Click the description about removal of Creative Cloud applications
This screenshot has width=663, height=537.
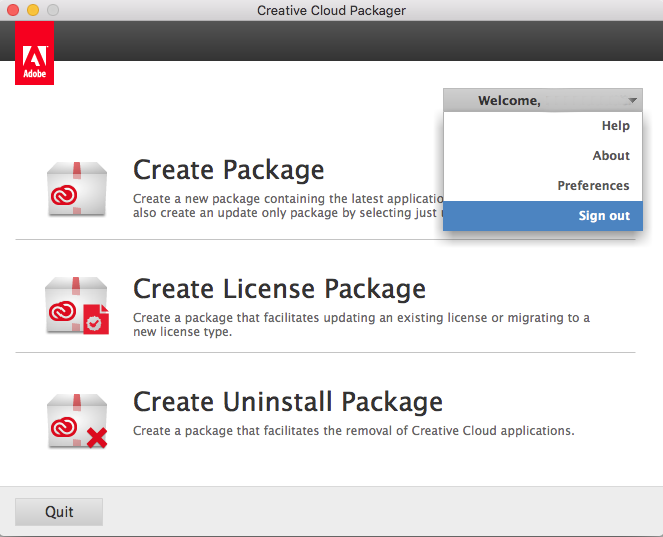pyautogui.click(x=353, y=430)
